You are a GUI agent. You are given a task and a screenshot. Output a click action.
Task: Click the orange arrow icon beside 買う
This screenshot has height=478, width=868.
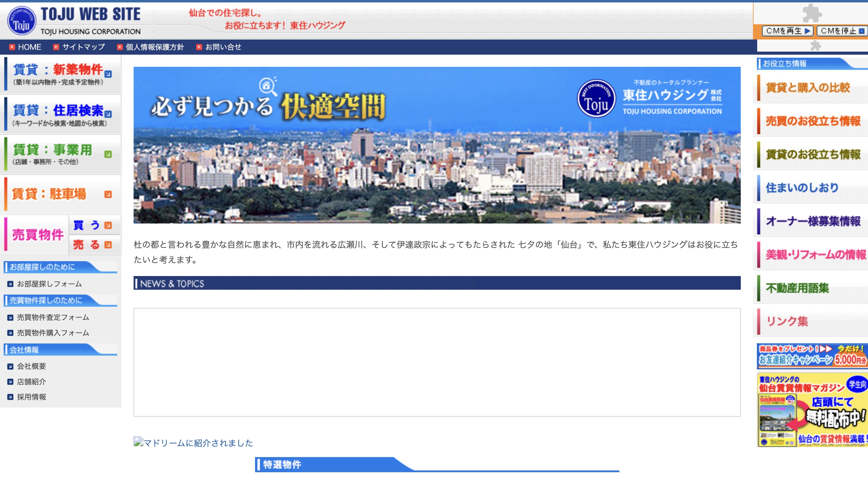click(108, 225)
